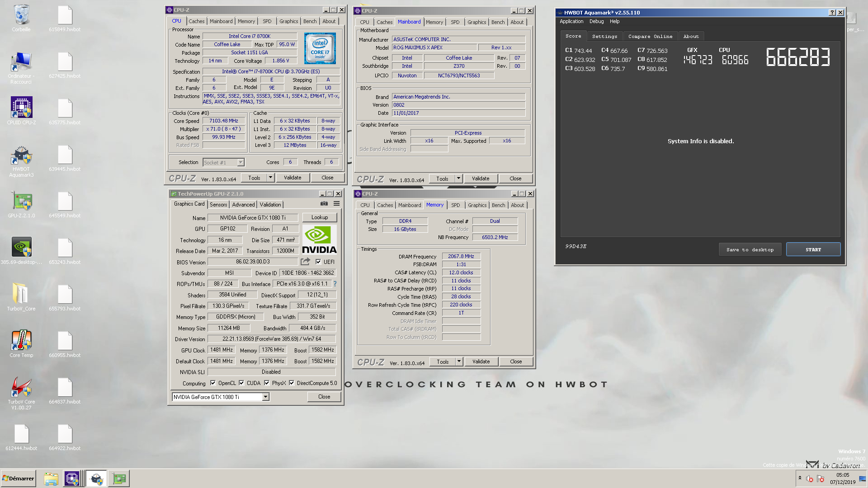Toggle the PhysX computing checkbox
The height and width of the screenshot is (488, 868).
(267, 383)
